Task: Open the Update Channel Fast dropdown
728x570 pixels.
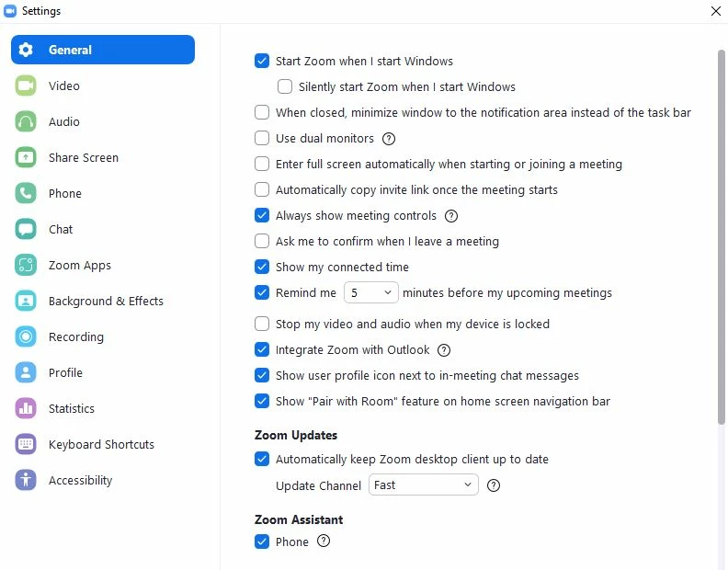Action: [424, 485]
